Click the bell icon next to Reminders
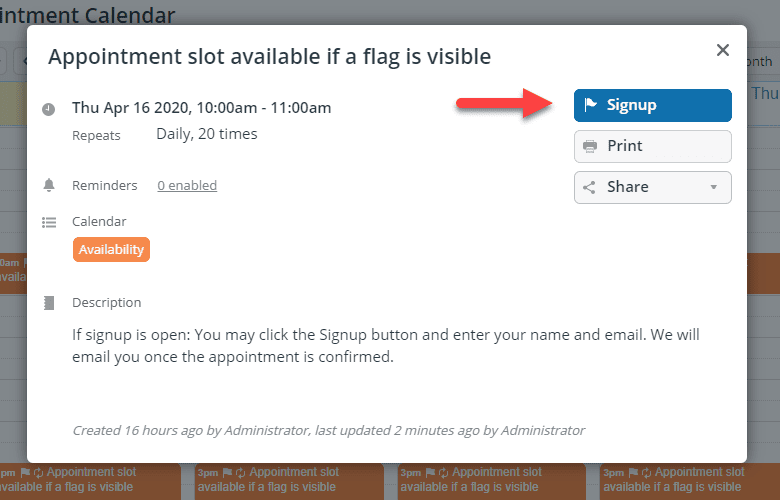780x500 pixels. click(49, 185)
